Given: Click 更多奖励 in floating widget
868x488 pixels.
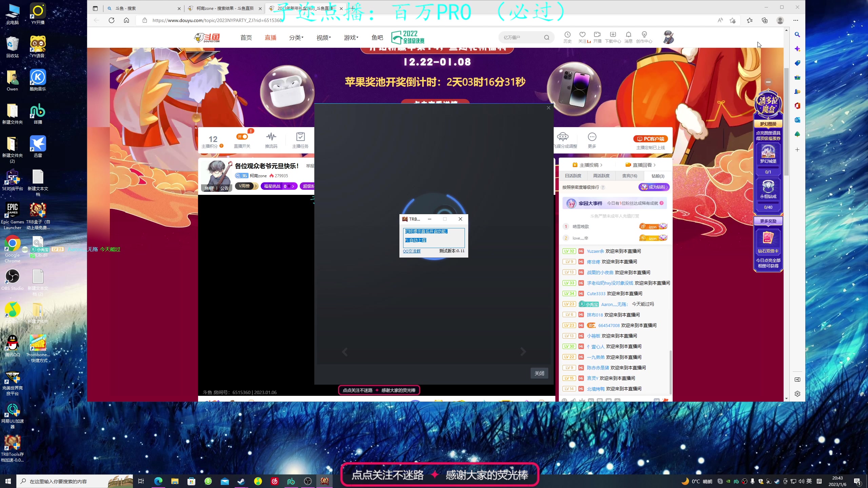Looking at the screenshot, I should (768, 221).
